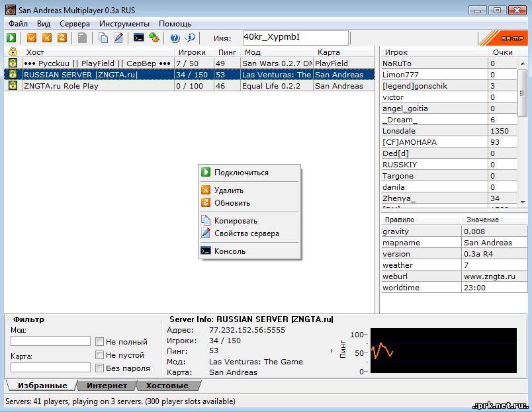This screenshot has height=412, width=532.
Task: Sort servers by Мод column header
Action: (277, 52)
